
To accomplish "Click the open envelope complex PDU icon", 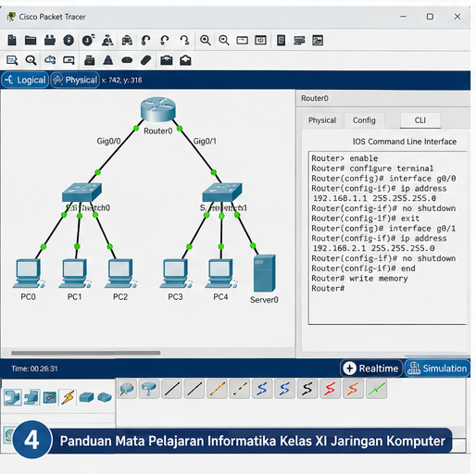I will click(185, 60).
